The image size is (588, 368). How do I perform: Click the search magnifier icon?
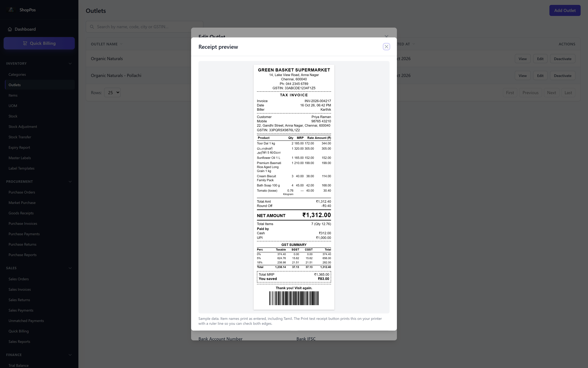click(x=92, y=27)
